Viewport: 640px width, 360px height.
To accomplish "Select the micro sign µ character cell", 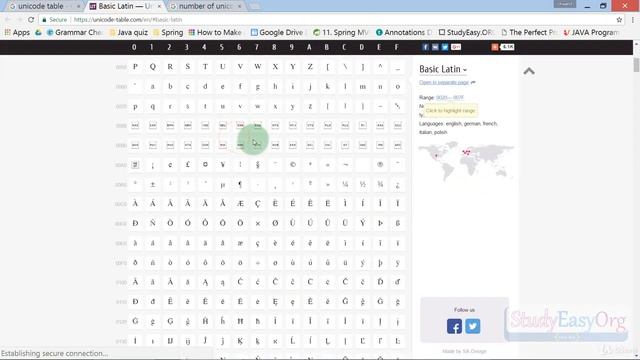I will (x=223, y=184).
